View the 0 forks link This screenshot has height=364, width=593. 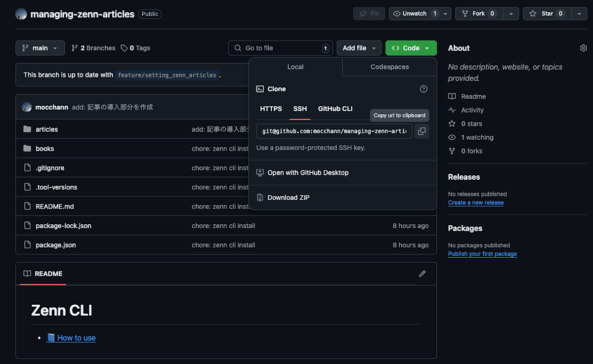pos(465,151)
